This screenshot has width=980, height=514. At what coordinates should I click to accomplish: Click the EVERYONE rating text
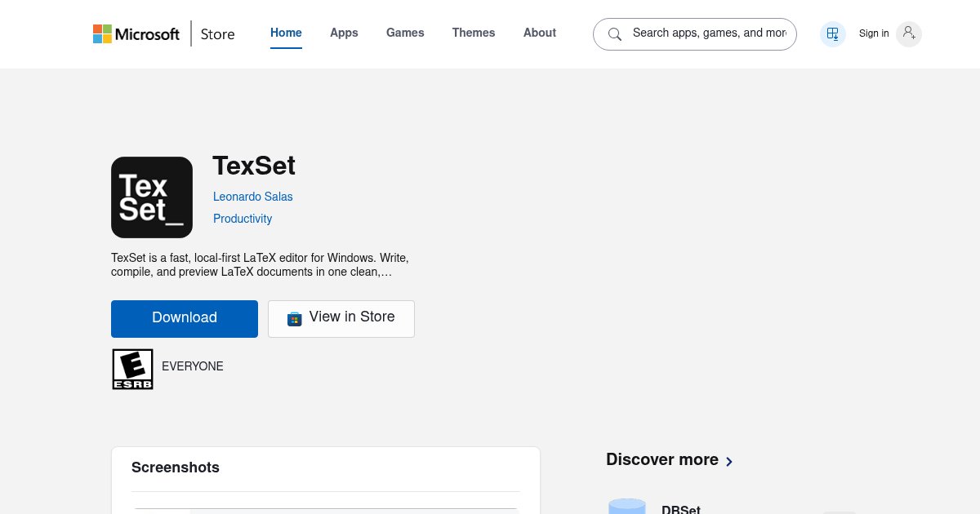click(x=193, y=366)
